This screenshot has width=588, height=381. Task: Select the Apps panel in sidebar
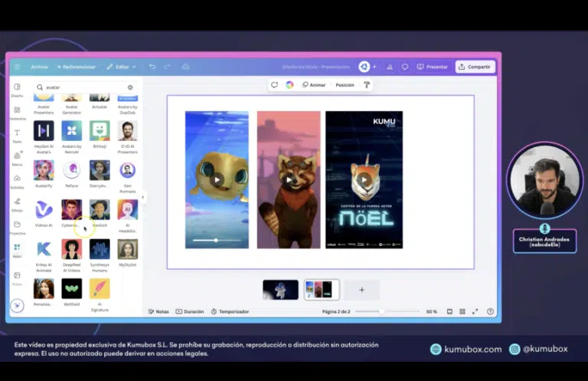pyautogui.click(x=18, y=251)
